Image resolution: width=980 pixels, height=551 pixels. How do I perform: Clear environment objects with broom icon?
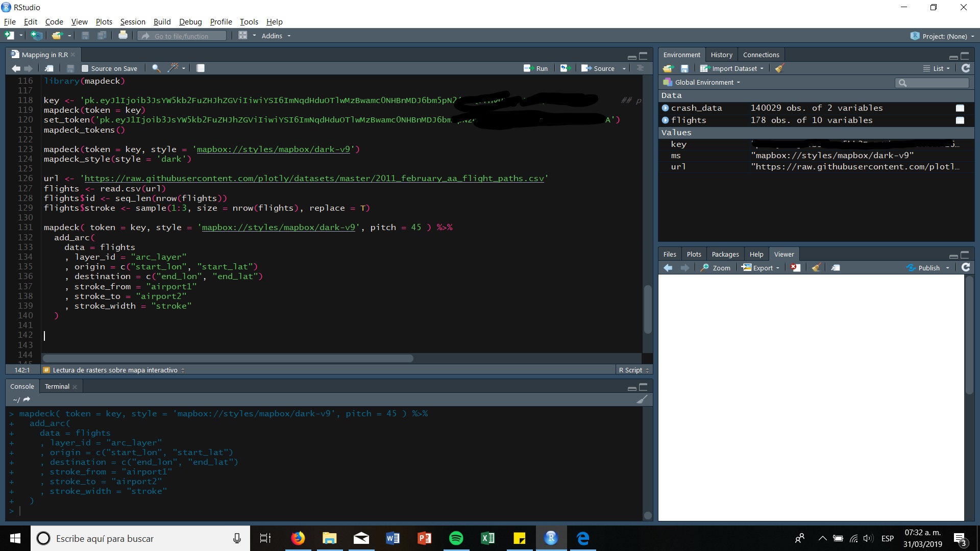779,68
